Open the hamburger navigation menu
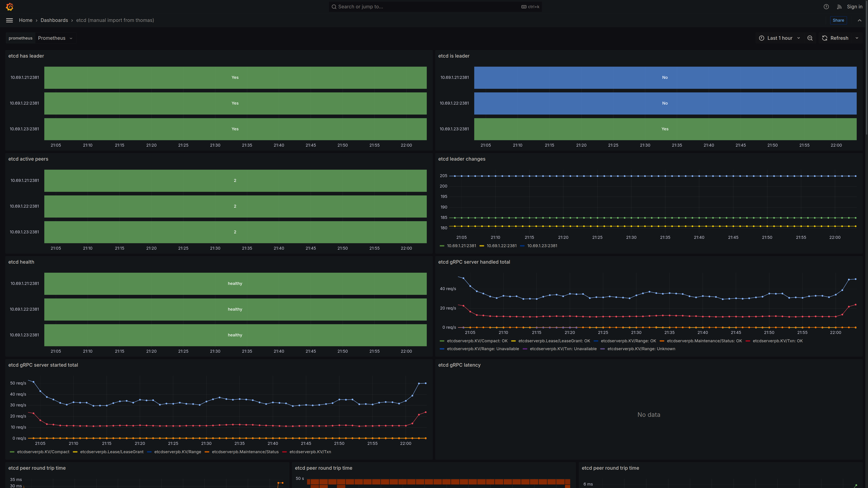The width and height of the screenshot is (868, 488). pyautogui.click(x=9, y=20)
